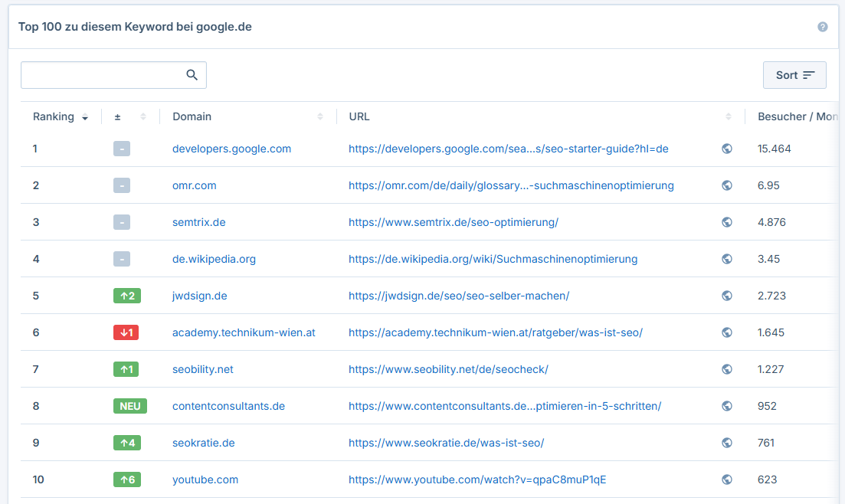Open globe icon for youtube.com row

pos(727,479)
